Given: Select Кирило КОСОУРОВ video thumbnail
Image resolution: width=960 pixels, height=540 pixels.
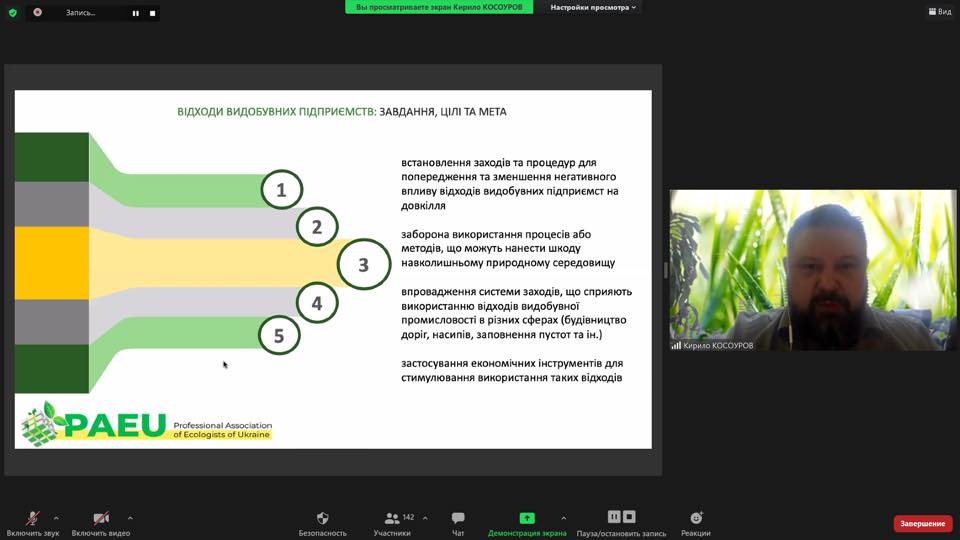Looking at the screenshot, I should pos(813,270).
